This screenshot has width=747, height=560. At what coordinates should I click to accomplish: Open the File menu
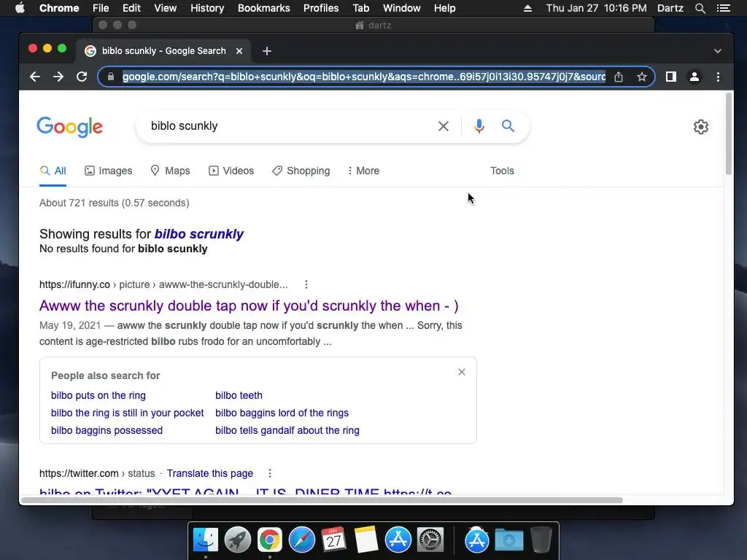click(101, 8)
